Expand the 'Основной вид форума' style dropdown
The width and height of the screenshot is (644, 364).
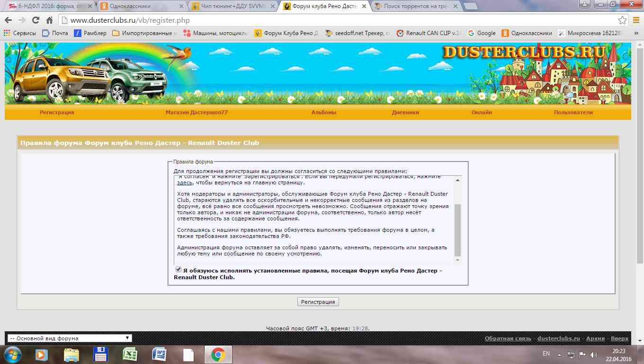(70, 338)
